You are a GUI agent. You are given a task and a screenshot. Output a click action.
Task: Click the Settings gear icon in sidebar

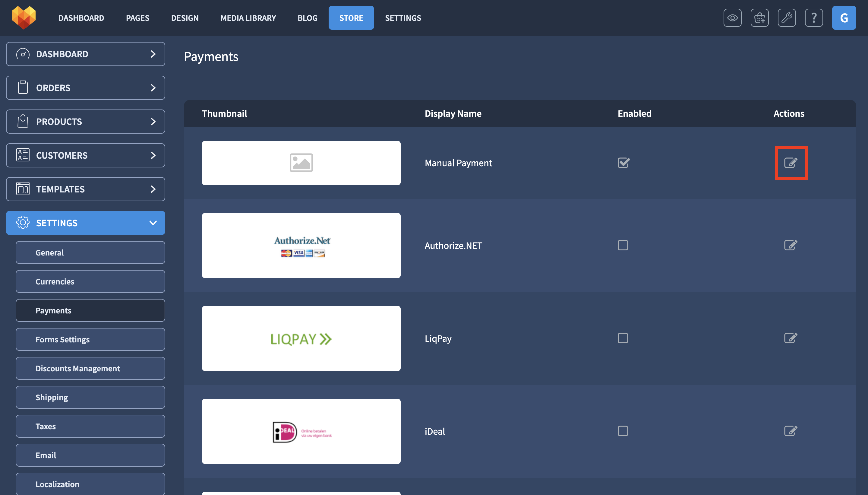coord(23,223)
